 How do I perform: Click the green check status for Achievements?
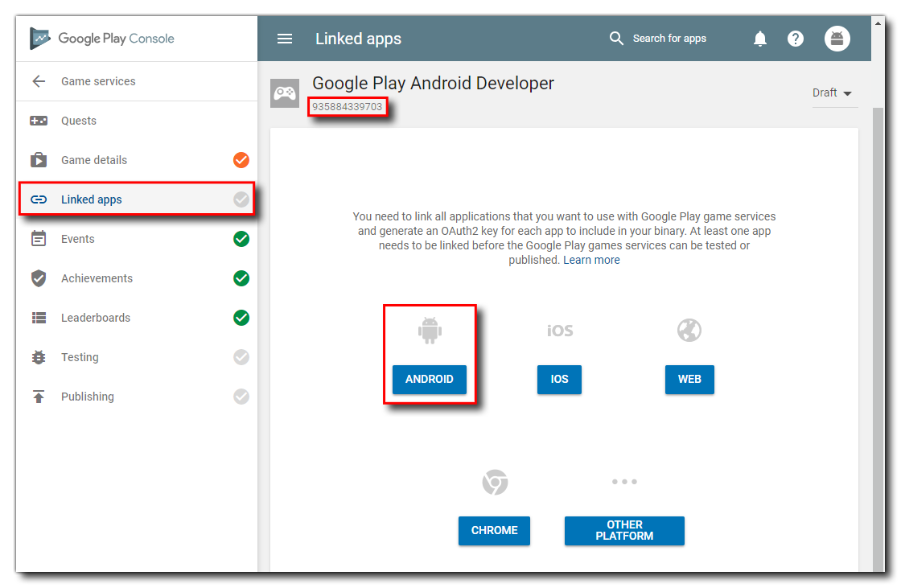pos(241,278)
